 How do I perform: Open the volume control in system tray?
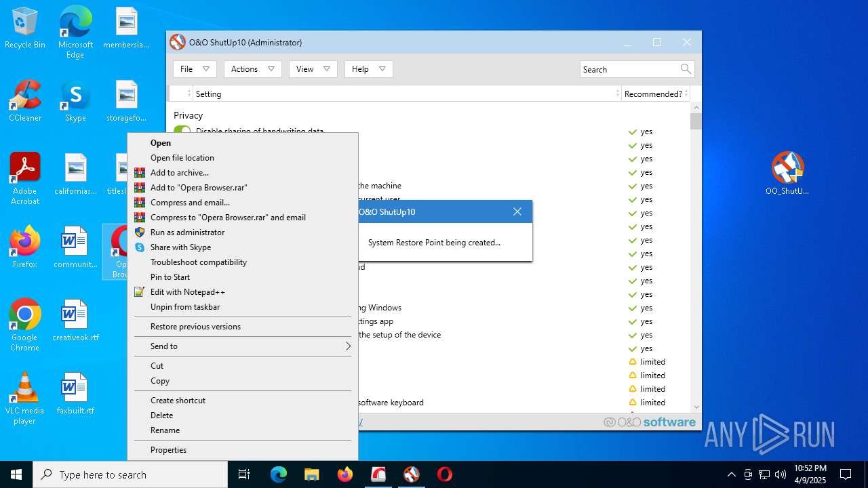(781, 474)
